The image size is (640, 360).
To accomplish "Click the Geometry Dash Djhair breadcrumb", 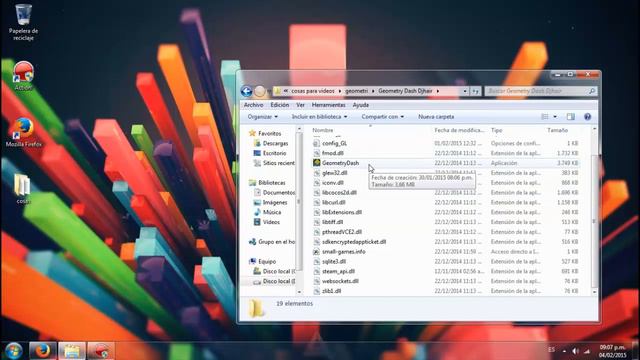I will (405, 91).
